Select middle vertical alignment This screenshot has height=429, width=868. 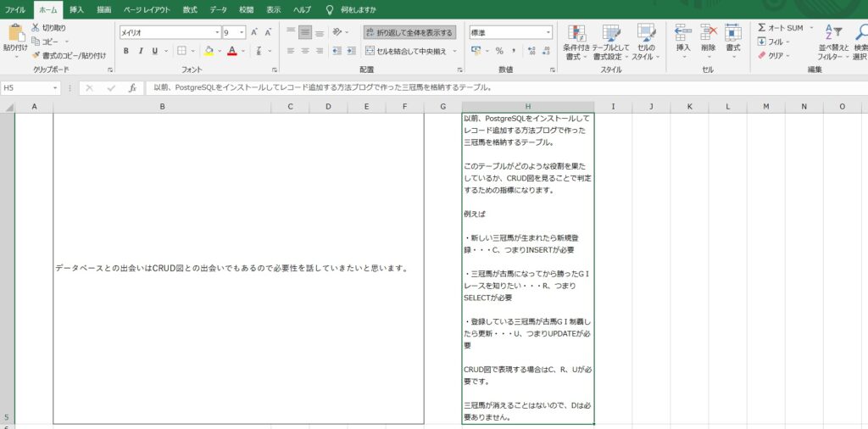pyautogui.click(x=304, y=33)
